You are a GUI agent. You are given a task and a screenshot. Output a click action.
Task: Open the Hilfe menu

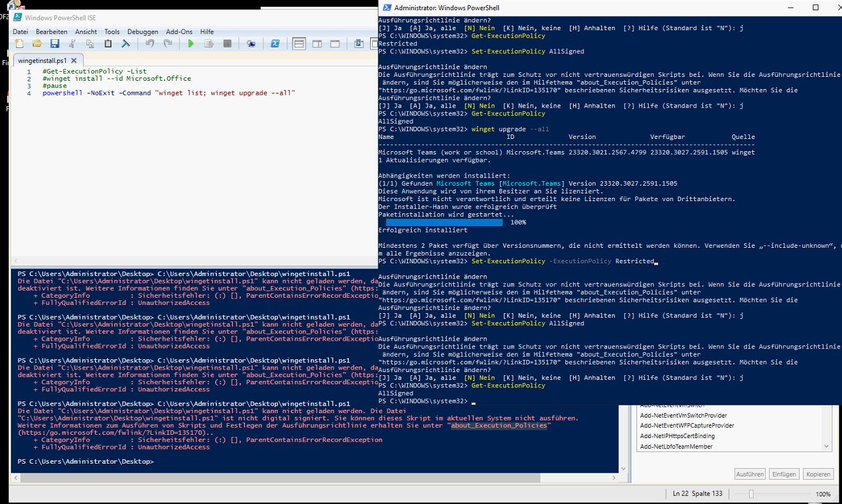pyautogui.click(x=207, y=31)
